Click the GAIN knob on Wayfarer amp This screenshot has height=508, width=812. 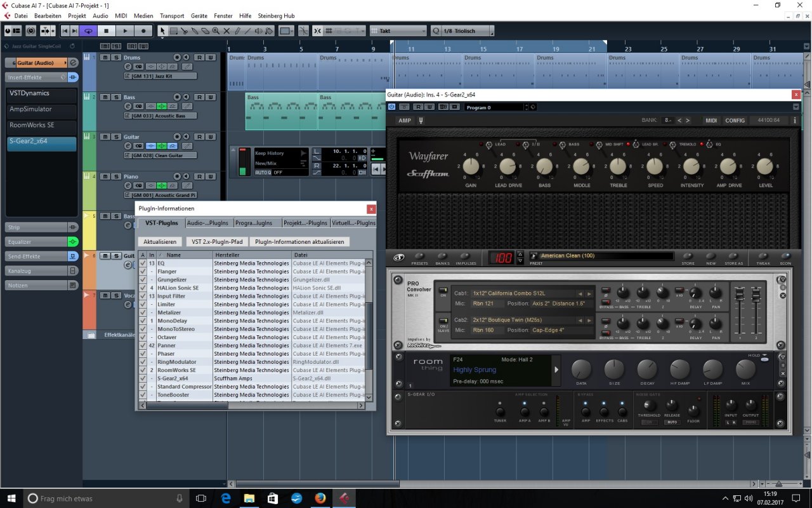pos(471,167)
